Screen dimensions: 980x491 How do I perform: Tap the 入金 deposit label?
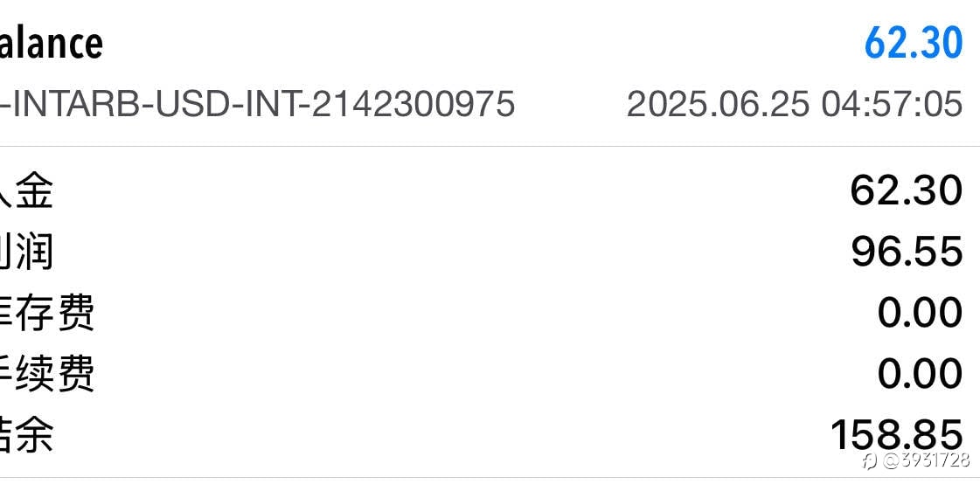pos(26,190)
